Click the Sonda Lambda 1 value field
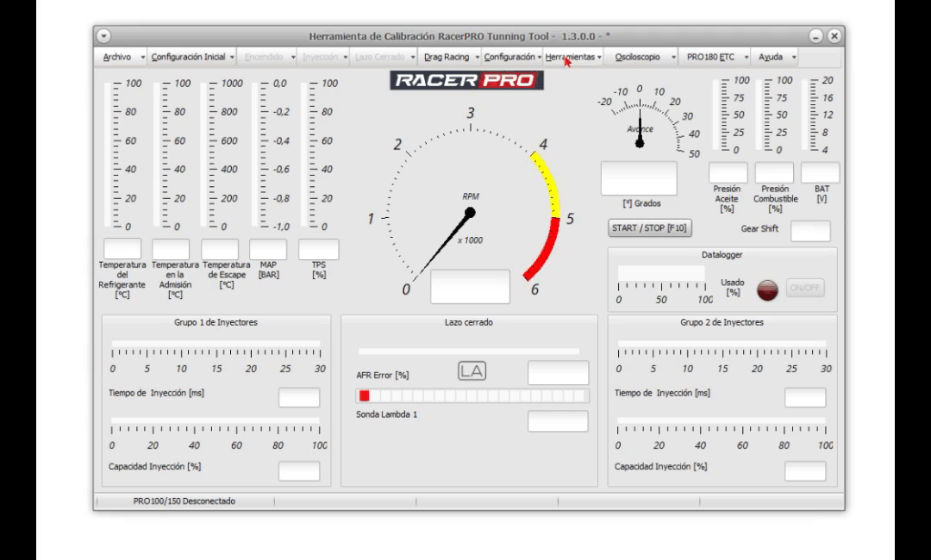 click(x=558, y=421)
